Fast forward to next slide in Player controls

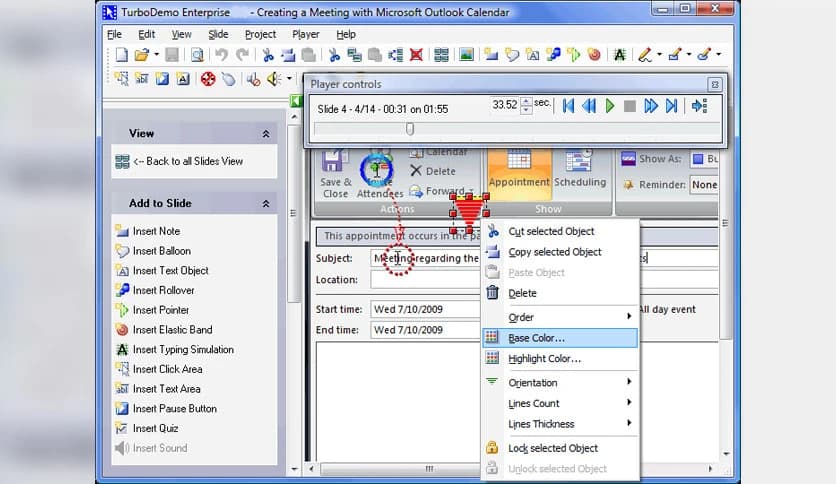coord(650,106)
